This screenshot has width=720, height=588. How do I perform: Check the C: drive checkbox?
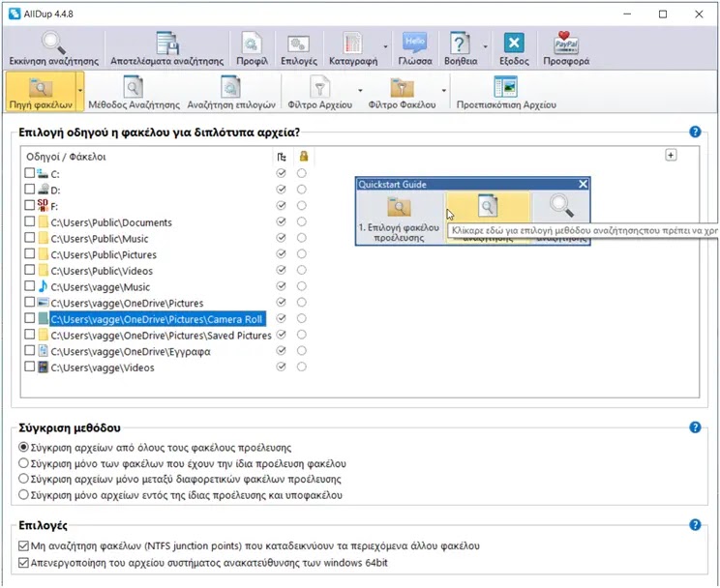tap(29, 172)
